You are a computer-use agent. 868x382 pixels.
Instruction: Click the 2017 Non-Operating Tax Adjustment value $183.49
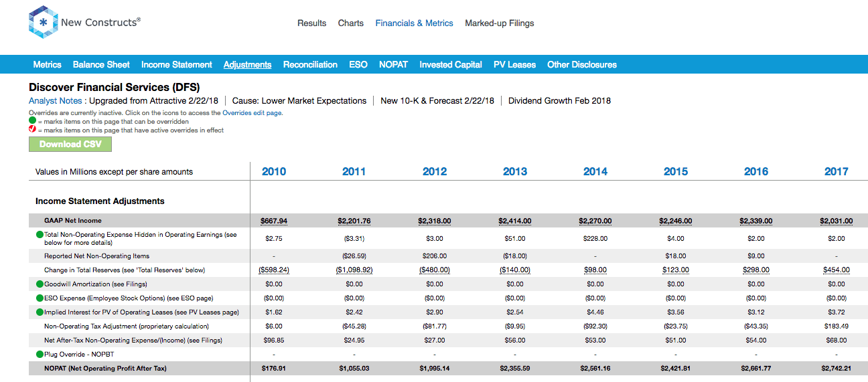(x=837, y=326)
